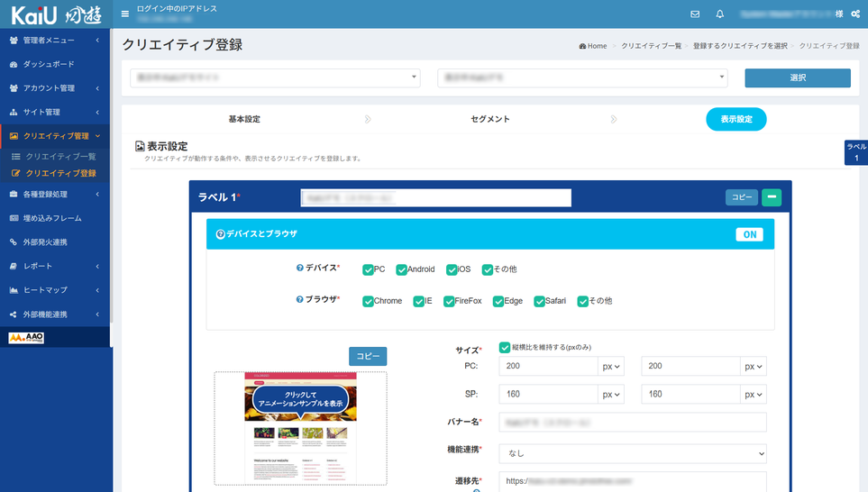Viewport: 868px width, 492px height.
Task: Click the アカウント管理 users icon
Action: 14,88
